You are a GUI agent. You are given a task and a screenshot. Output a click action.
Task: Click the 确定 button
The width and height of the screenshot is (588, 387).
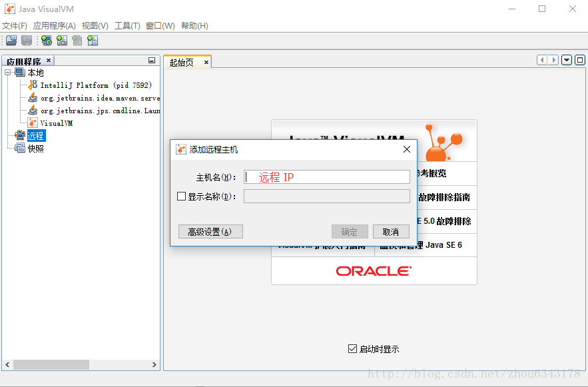tap(350, 232)
